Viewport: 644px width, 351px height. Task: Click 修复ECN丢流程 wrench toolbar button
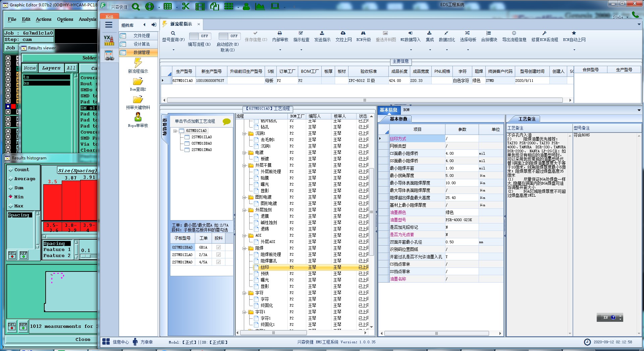(545, 37)
